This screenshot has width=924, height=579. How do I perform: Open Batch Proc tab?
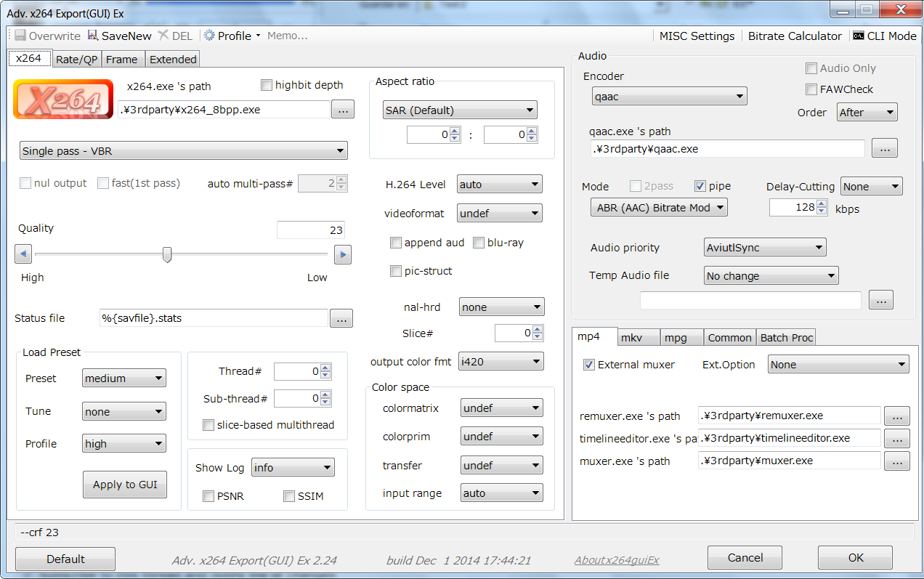click(x=787, y=338)
